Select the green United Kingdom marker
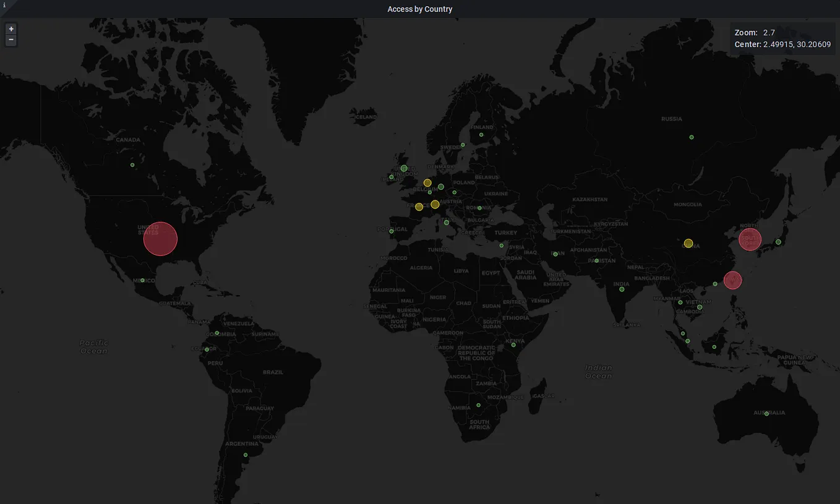 pyautogui.click(x=404, y=168)
